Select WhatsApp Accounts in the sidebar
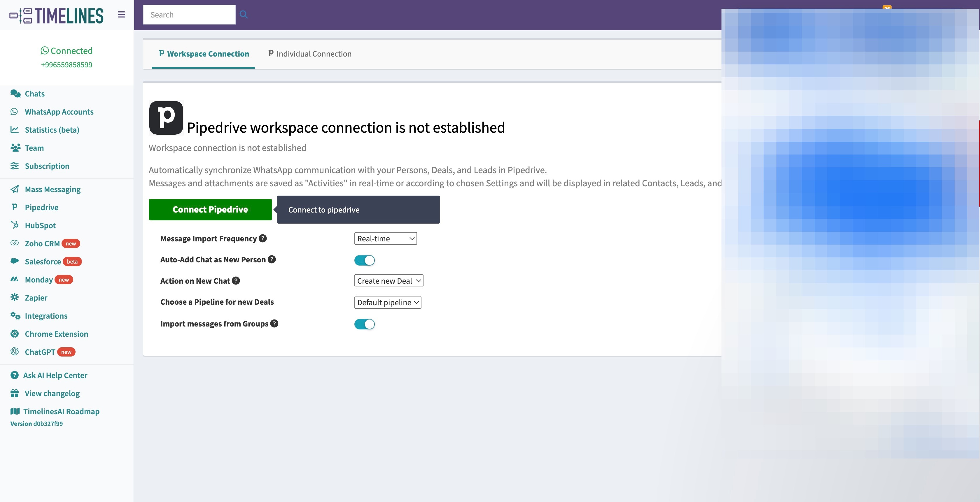This screenshot has width=980, height=502. tap(59, 111)
